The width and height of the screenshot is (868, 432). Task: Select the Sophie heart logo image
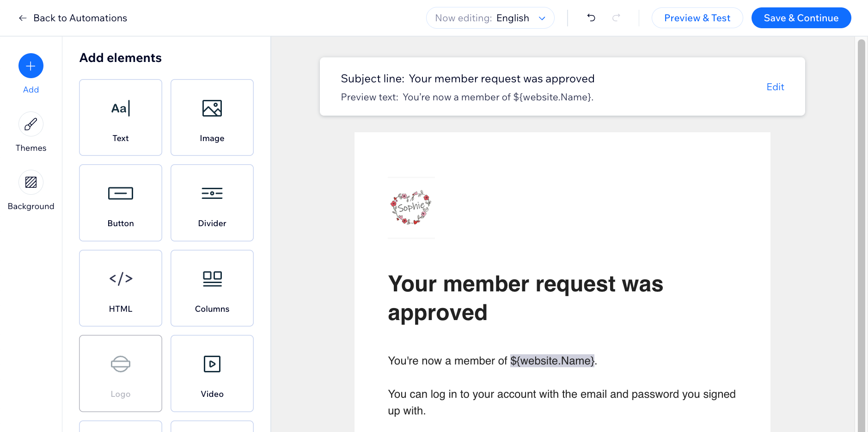coord(411,208)
